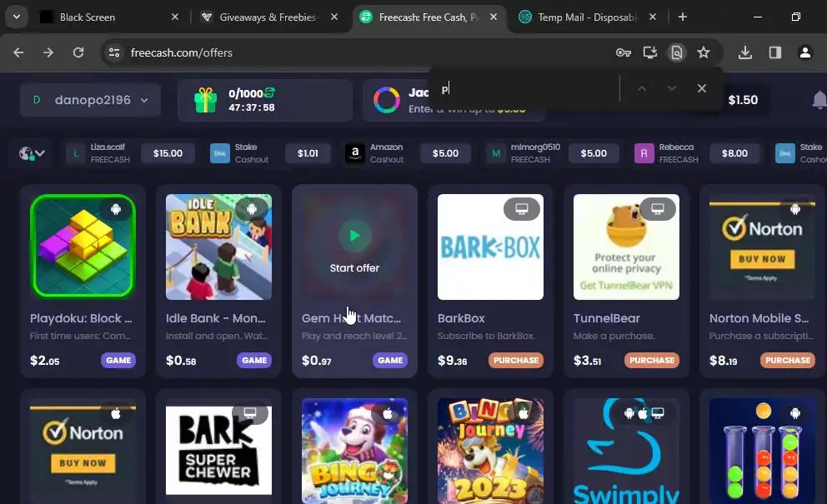Image resolution: width=827 pixels, height=504 pixels.
Task: Click the GAME tag on Idle Bank card
Action: [x=254, y=360]
